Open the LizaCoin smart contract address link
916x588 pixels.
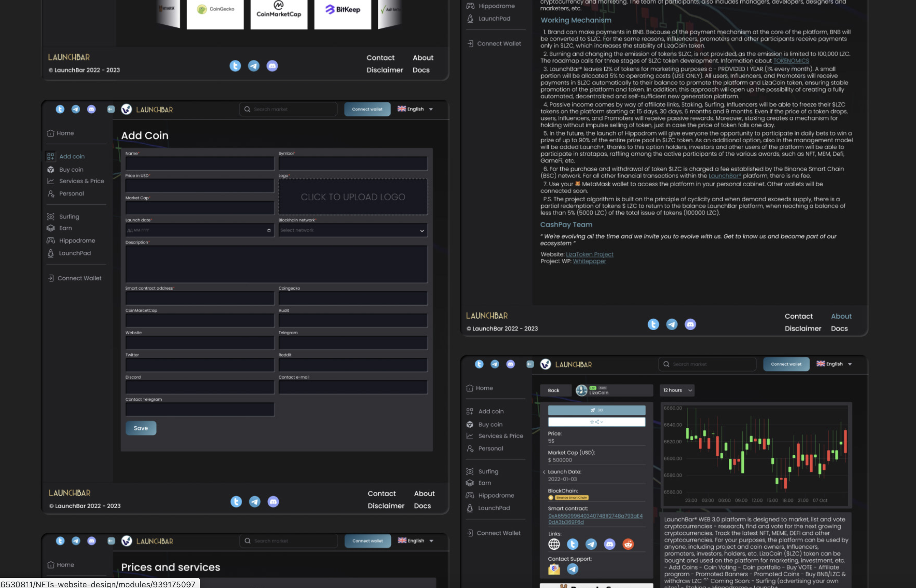(x=595, y=519)
